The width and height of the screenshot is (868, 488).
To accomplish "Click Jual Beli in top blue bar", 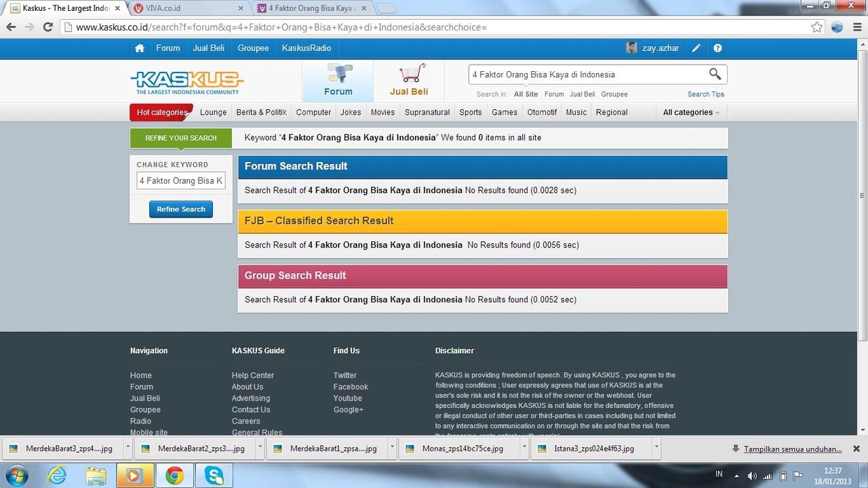I will 209,48.
